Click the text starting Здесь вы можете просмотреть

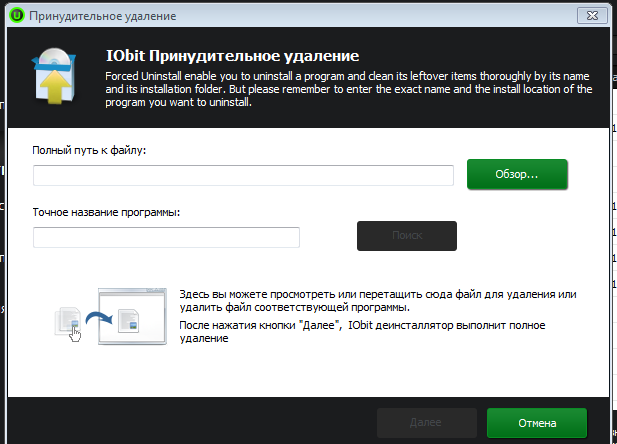(x=378, y=301)
